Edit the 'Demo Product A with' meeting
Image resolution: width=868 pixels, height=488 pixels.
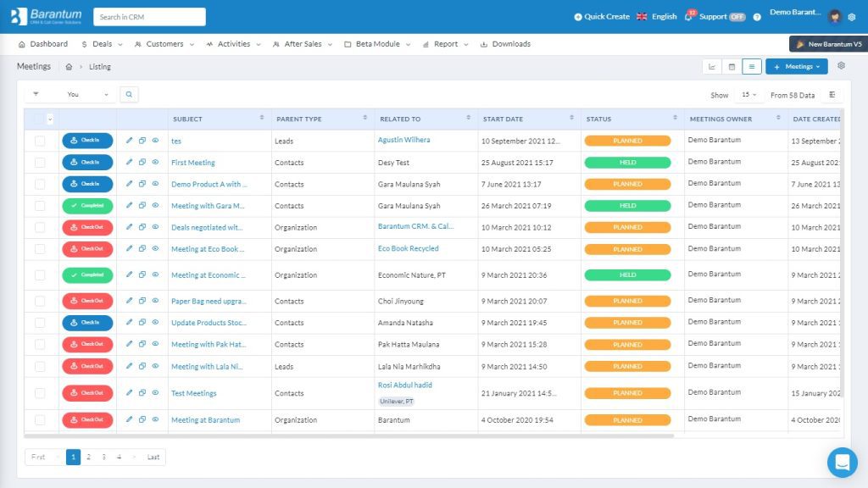click(129, 184)
